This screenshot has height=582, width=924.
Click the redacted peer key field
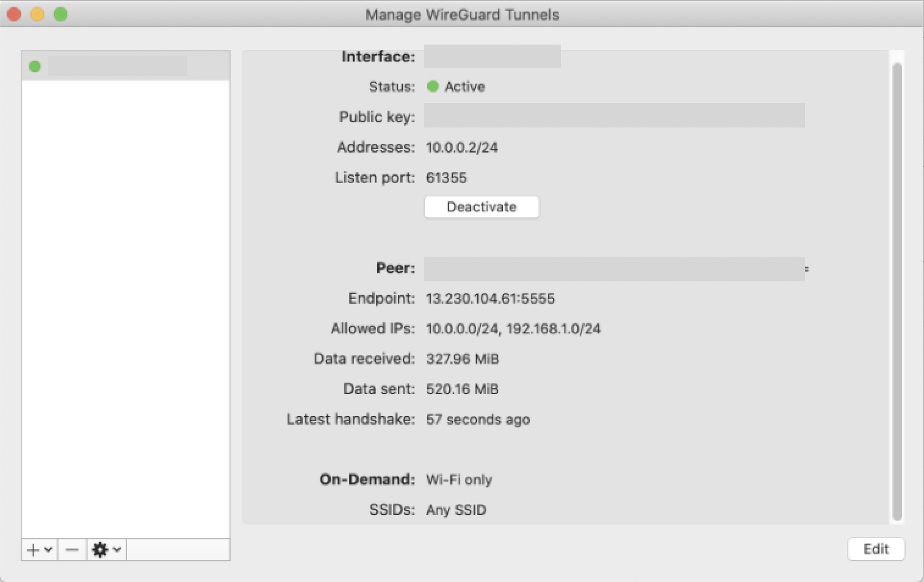pos(615,269)
